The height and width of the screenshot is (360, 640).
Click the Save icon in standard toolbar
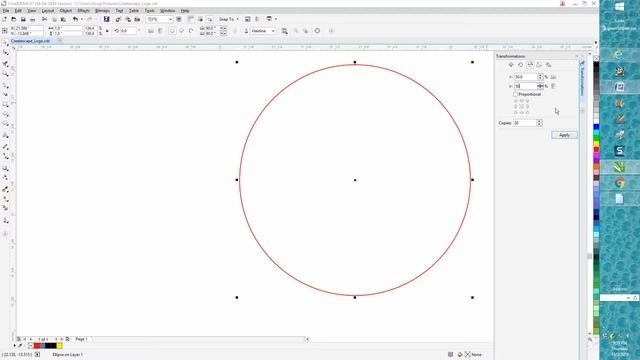(23, 19)
